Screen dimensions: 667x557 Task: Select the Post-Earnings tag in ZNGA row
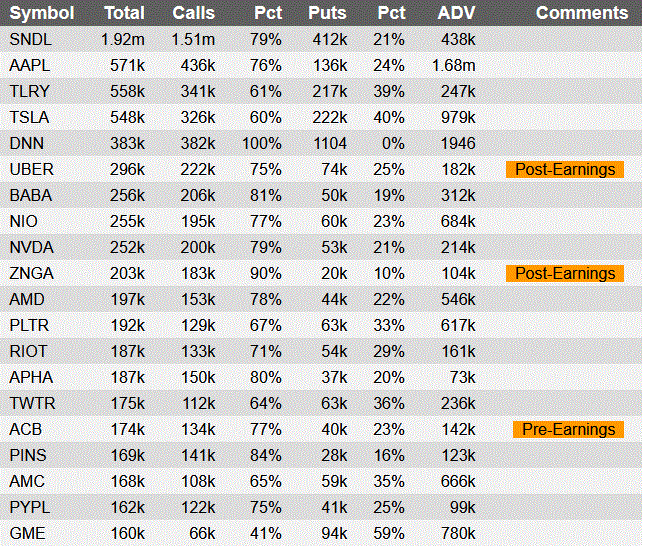pyautogui.click(x=565, y=273)
